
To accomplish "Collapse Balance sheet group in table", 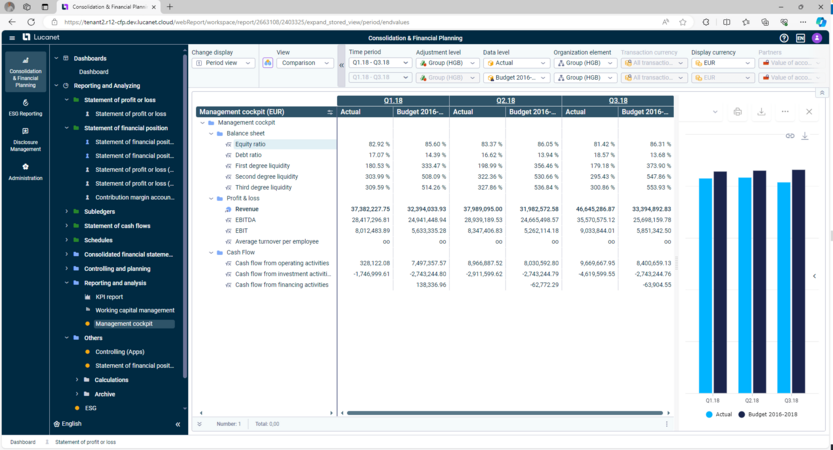I will tap(211, 133).
